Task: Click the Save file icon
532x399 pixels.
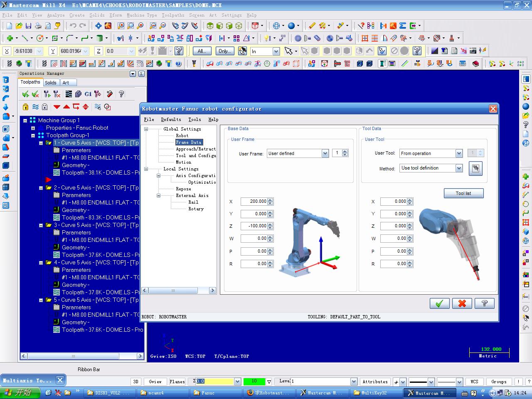Action: (x=28, y=26)
